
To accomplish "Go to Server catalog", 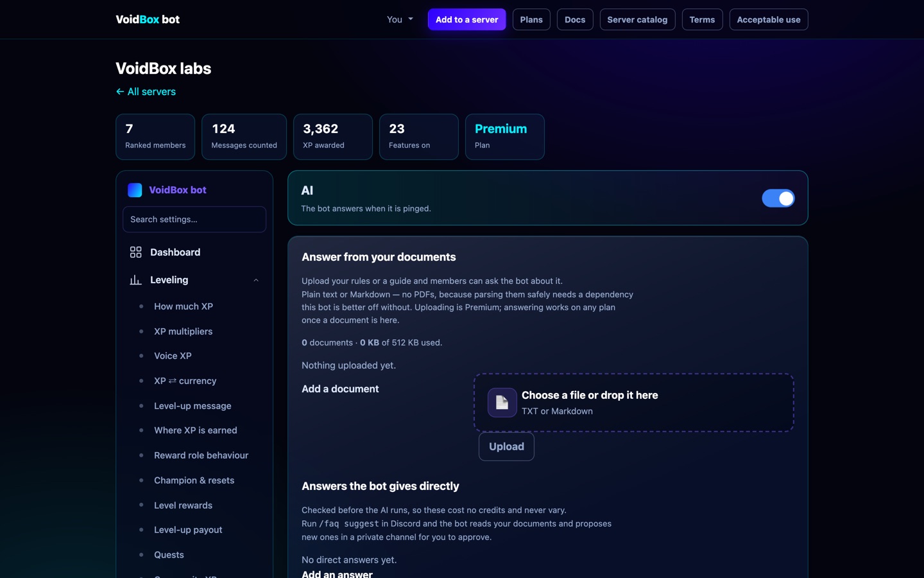I will (637, 20).
